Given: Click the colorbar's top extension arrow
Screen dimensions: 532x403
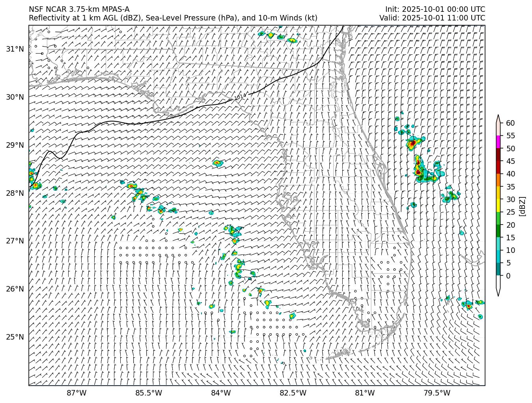Looking at the screenshot, I should [x=498, y=119].
